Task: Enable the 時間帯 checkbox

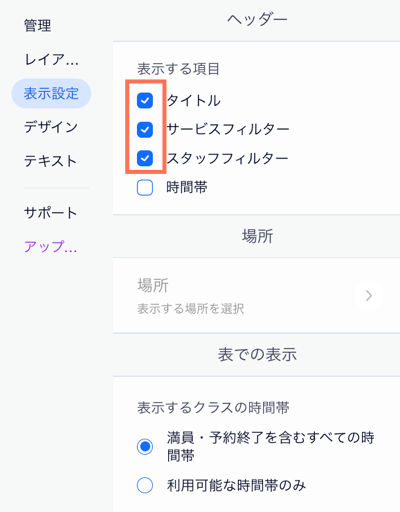Action: tap(145, 187)
